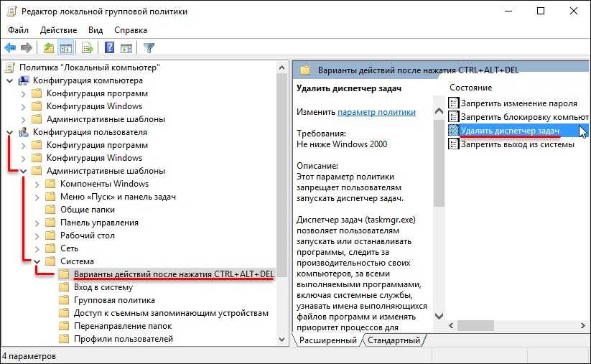Collapse the Система folder node

click(x=37, y=261)
